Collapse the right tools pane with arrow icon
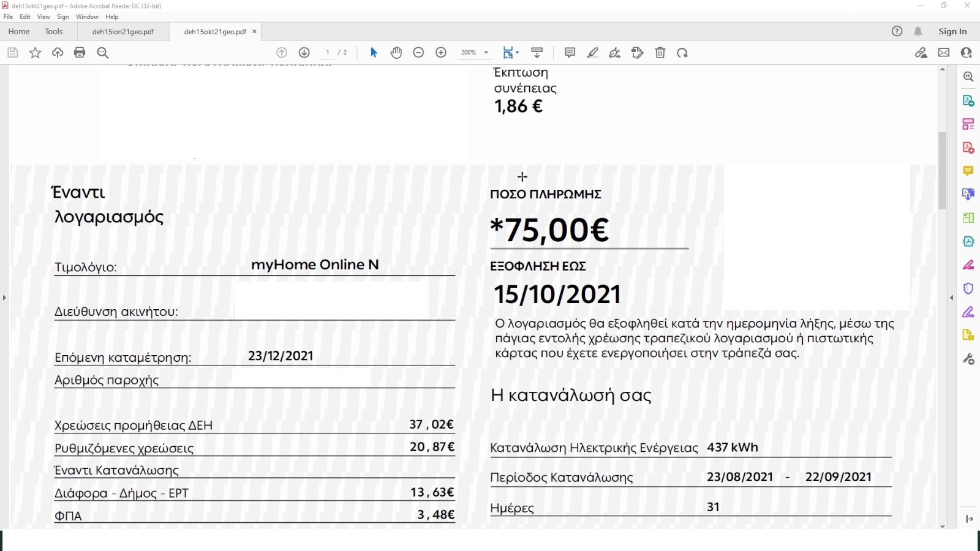 pos(969,519)
